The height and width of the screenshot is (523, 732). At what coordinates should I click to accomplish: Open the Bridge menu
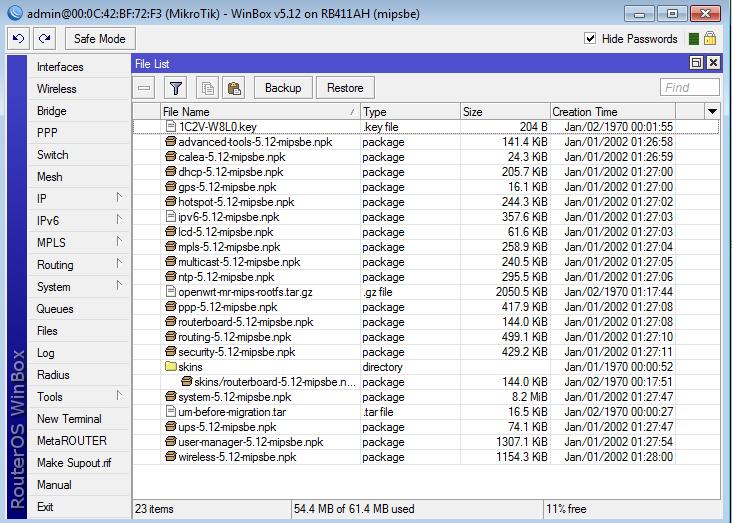point(79,111)
